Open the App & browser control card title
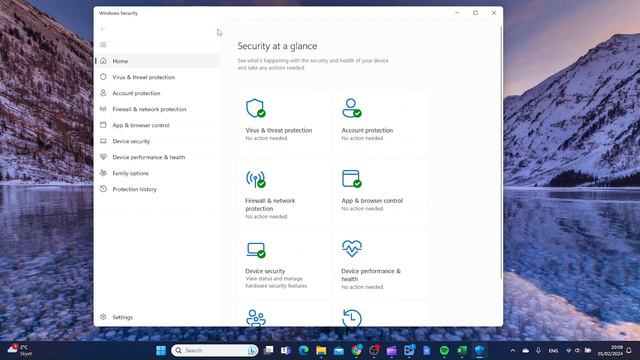The image size is (640, 360). pos(372,200)
